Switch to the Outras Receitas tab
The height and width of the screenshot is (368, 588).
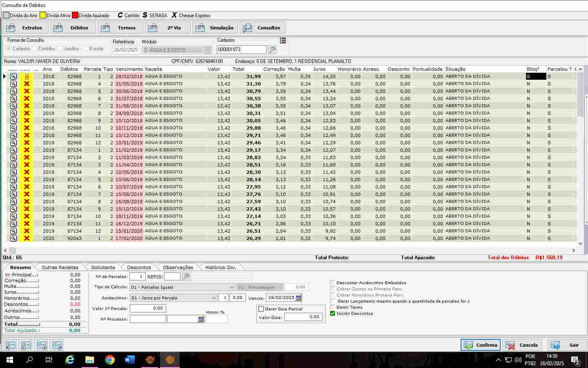point(60,267)
